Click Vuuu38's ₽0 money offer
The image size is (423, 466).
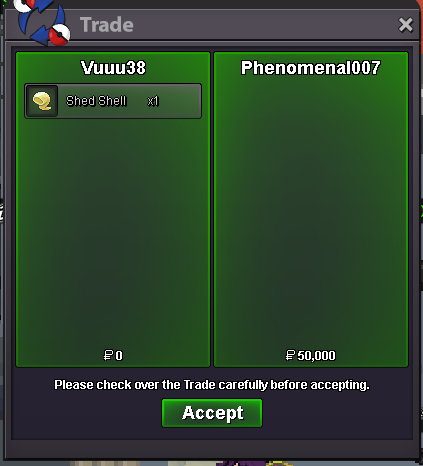113,355
